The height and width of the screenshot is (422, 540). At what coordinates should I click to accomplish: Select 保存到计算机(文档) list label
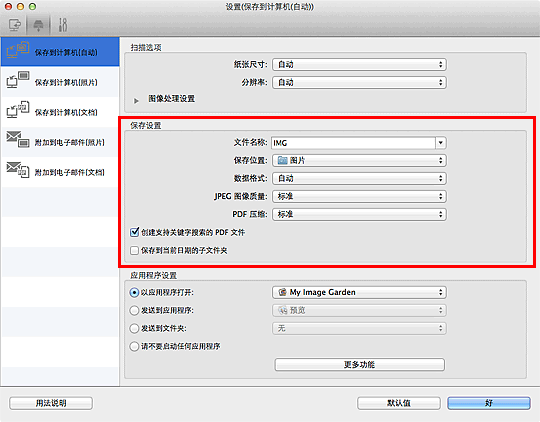[66, 112]
